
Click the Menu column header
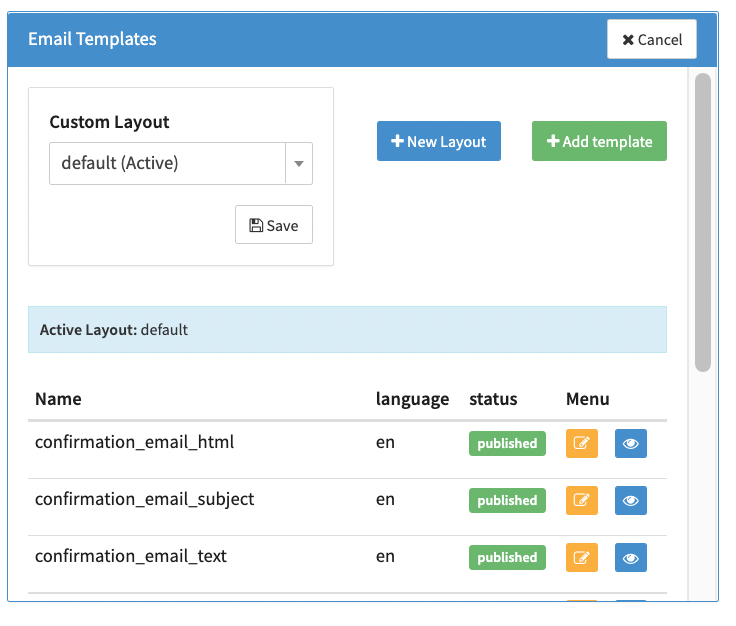click(588, 399)
